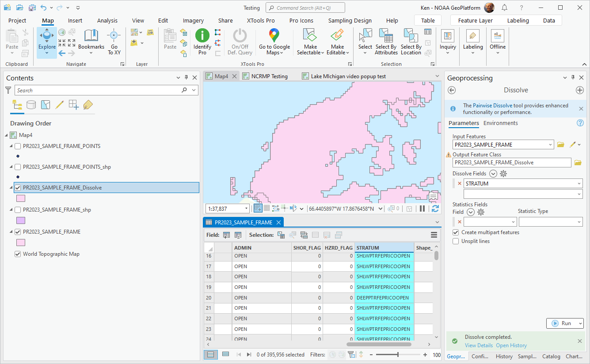Open the Bookmarks tool in ribbon

[91, 37]
